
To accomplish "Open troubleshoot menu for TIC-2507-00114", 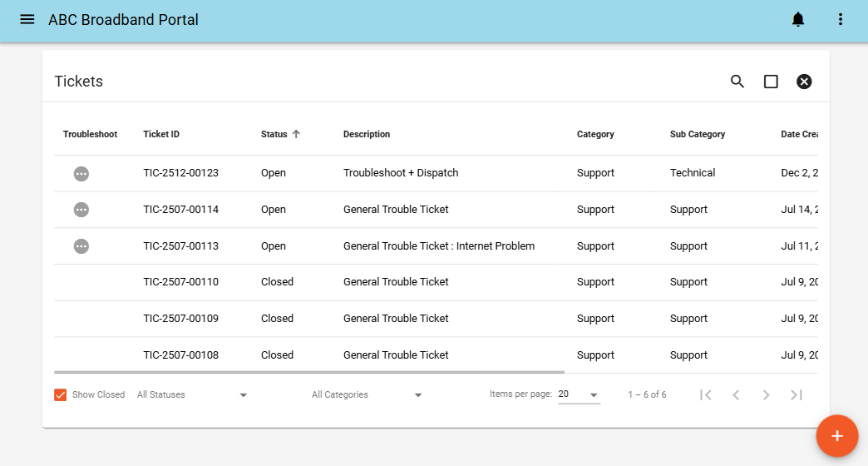I will pos(81,210).
